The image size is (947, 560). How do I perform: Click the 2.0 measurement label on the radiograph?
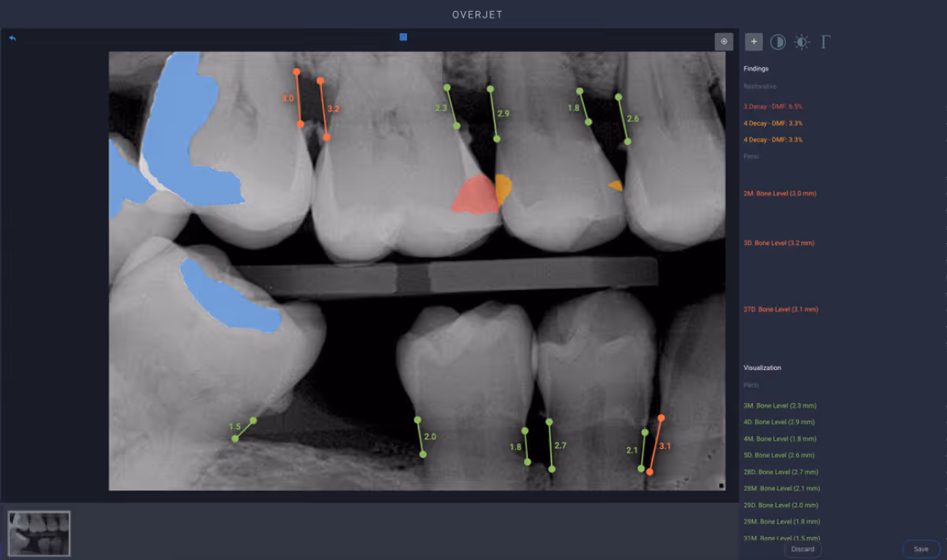point(430,436)
